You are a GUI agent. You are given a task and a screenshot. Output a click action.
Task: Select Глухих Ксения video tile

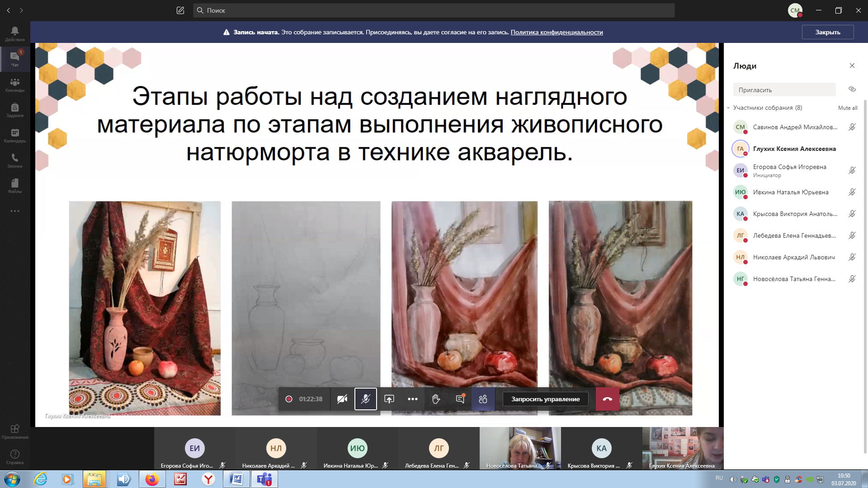[x=683, y=448]
